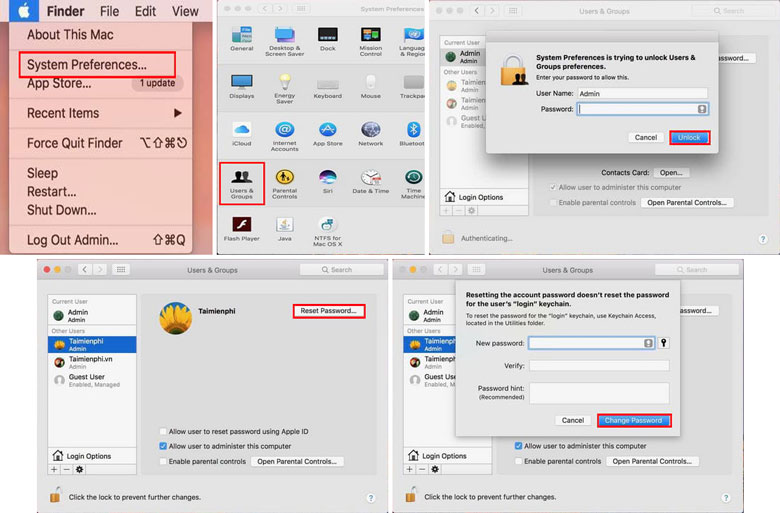Open Desktop & Screen Saver preferences
The width and height of the screenshot is (780, 513).
(285, 35)
